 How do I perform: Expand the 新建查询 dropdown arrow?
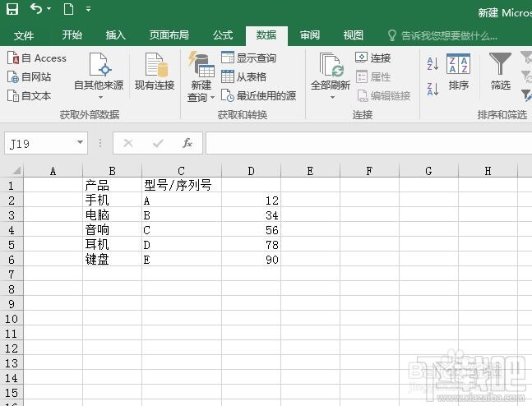click(212, 98)
